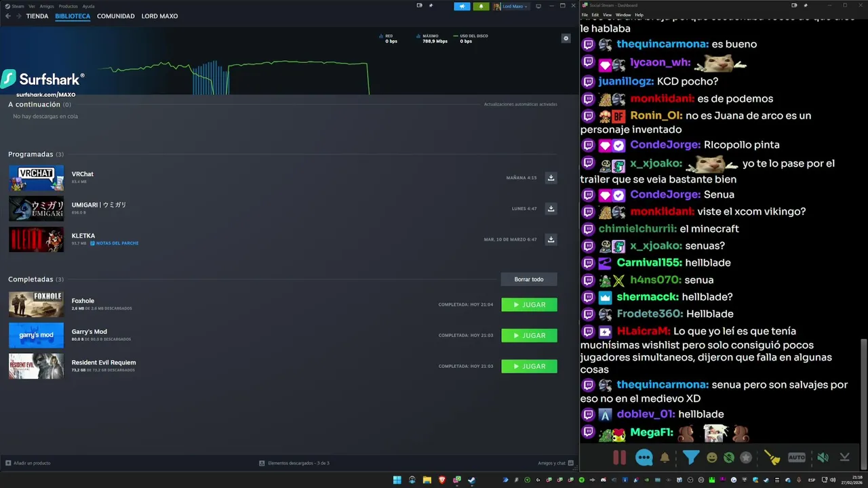
Task: Click the green crossed-out sync icon
Action: [x=729, y=457]
